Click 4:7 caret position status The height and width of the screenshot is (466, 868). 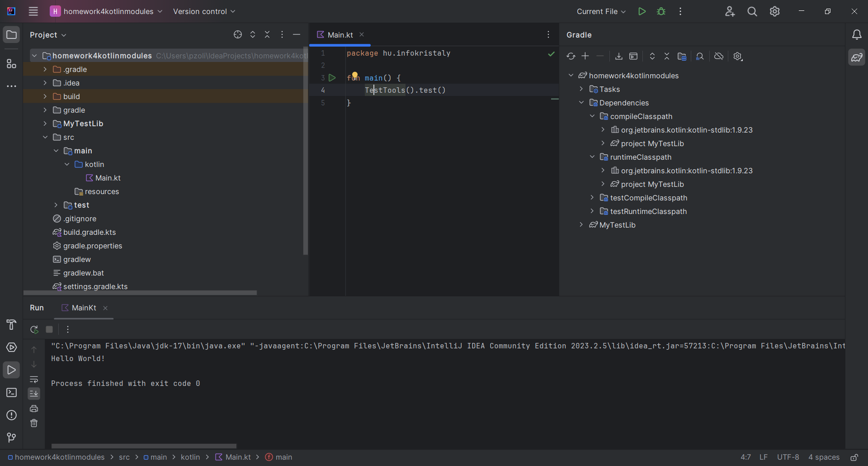point(746,457)
